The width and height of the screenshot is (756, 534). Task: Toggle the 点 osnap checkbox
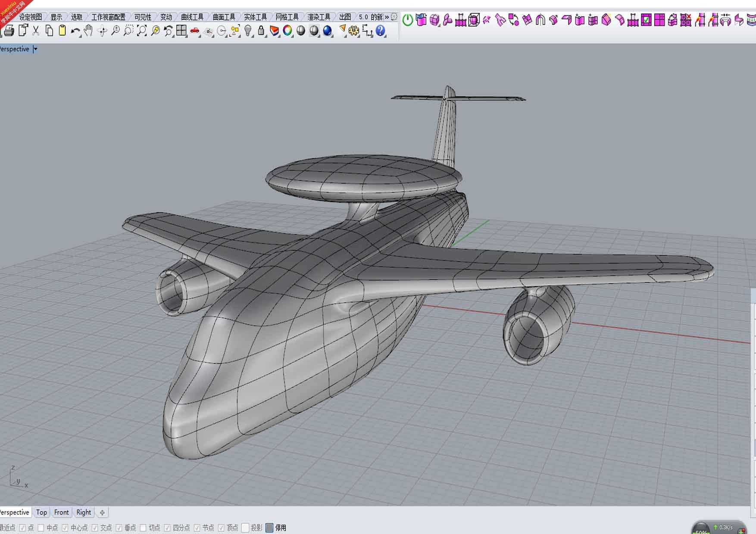pos(22,528)
